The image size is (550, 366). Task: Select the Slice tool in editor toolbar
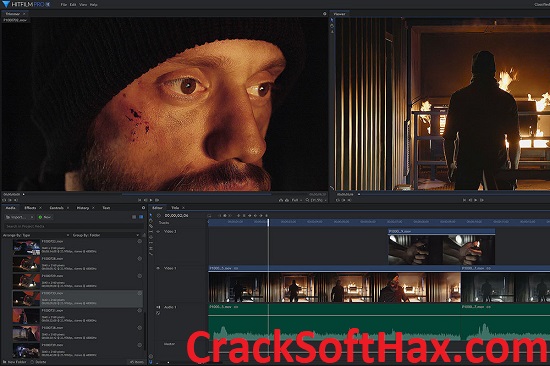tap(151, 226)
